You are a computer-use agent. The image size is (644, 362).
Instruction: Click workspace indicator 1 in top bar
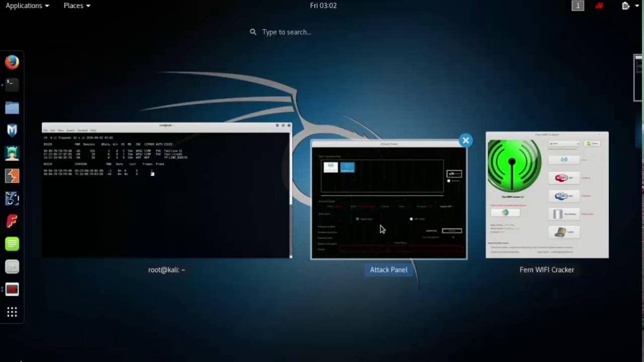578,6
